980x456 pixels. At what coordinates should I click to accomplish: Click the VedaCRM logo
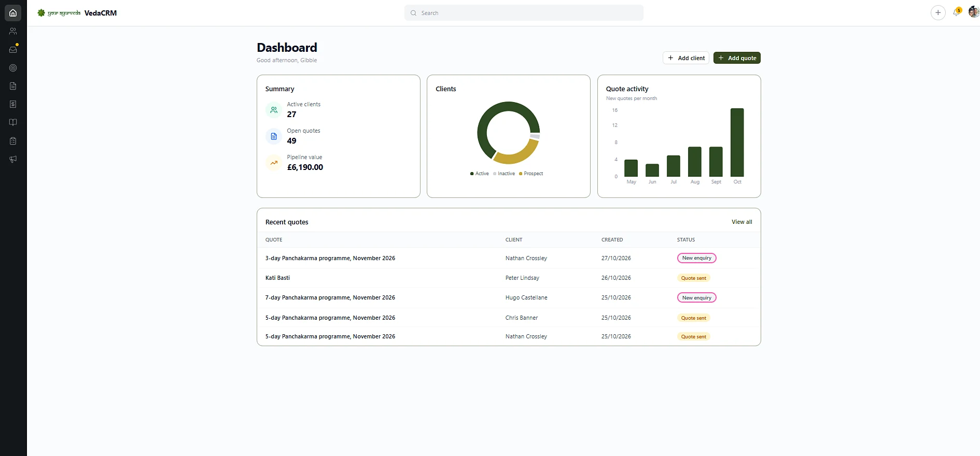(77, 13)
